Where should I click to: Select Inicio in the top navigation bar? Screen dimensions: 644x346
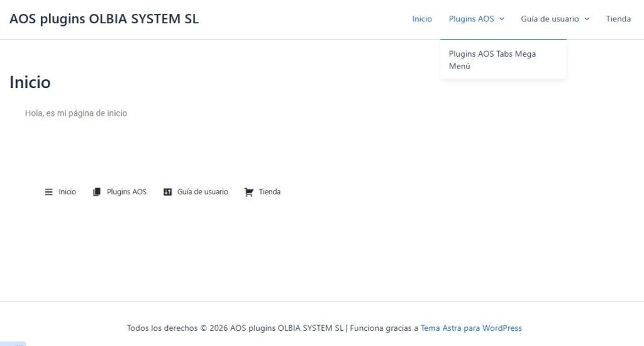pyautogui.click(x=422, y=19)
